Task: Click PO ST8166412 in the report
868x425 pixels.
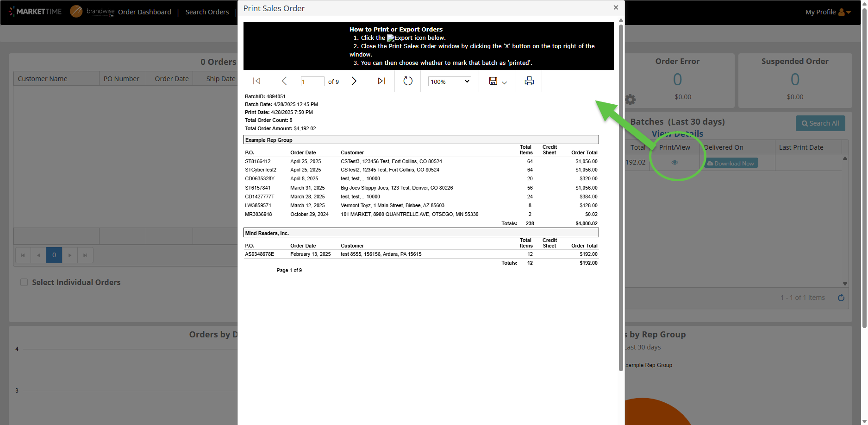Action: click(x=258, y=161)
